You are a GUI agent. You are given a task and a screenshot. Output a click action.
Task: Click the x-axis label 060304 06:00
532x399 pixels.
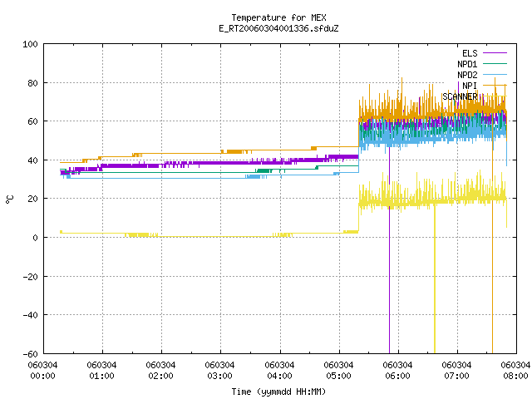397,371
